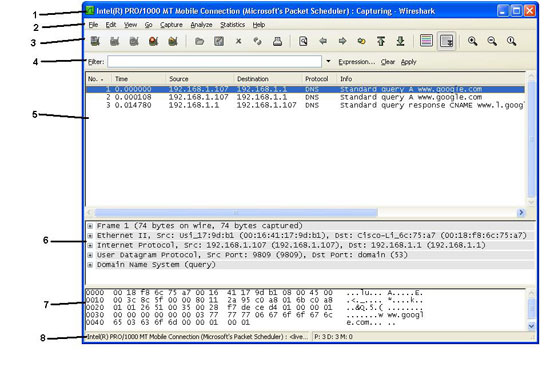Screen dimensions: 550x383
Task: Expand the Domain Name System node
Action: tap(90, 265)
